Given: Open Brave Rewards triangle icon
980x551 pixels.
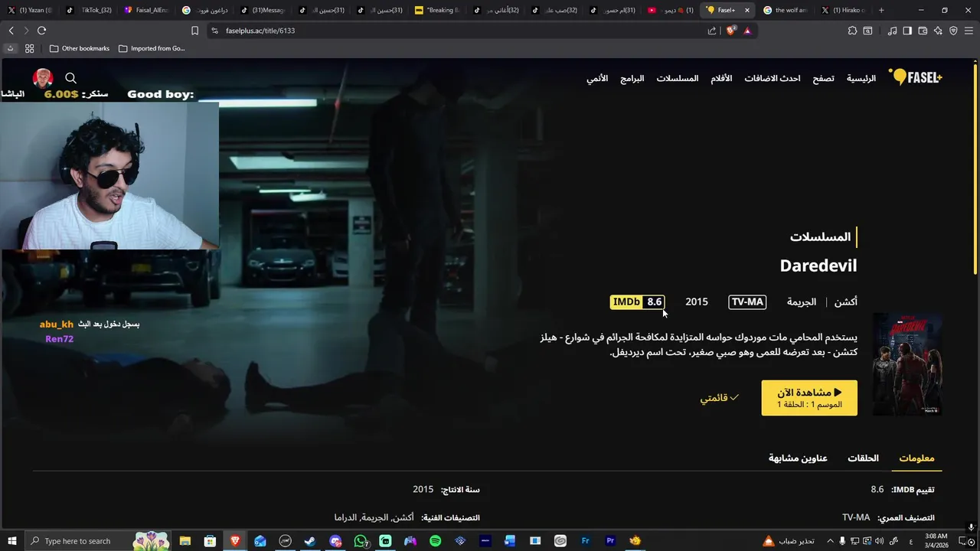Looking at the screenshot, I should point(747,31).
